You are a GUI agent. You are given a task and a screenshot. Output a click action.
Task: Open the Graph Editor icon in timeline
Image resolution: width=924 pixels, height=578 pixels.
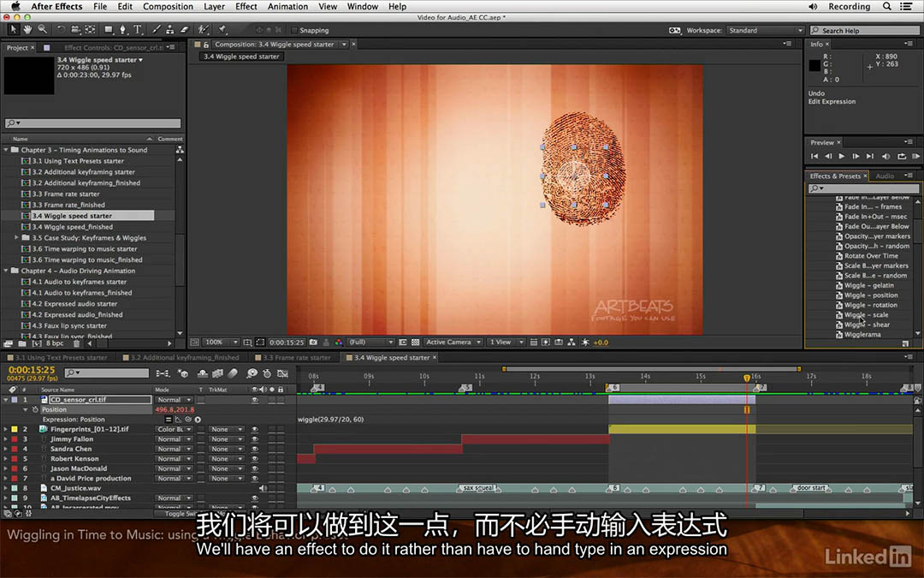pos(283,373)
